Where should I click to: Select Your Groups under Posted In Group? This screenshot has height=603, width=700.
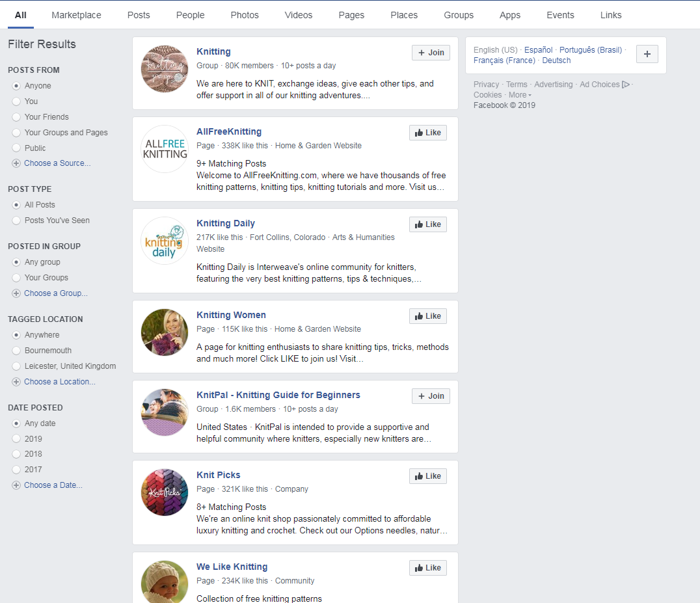[x=16, y=278]
